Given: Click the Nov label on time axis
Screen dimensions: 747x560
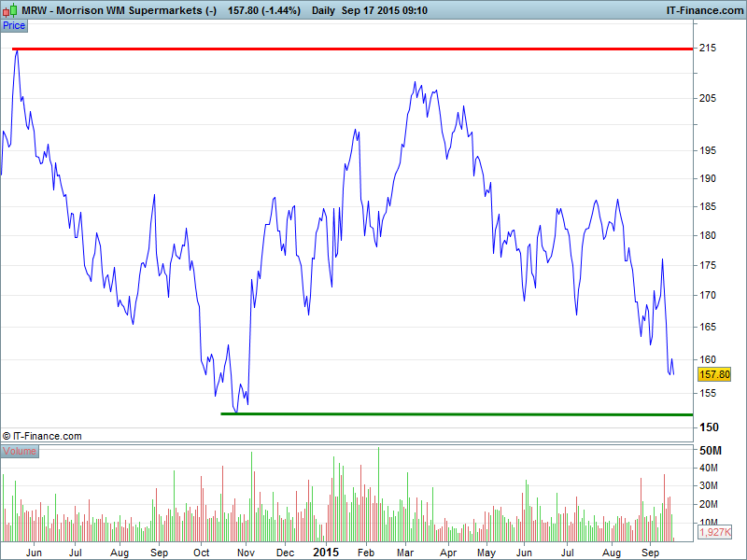Looking at the screenshot, I should click(246, 553).
